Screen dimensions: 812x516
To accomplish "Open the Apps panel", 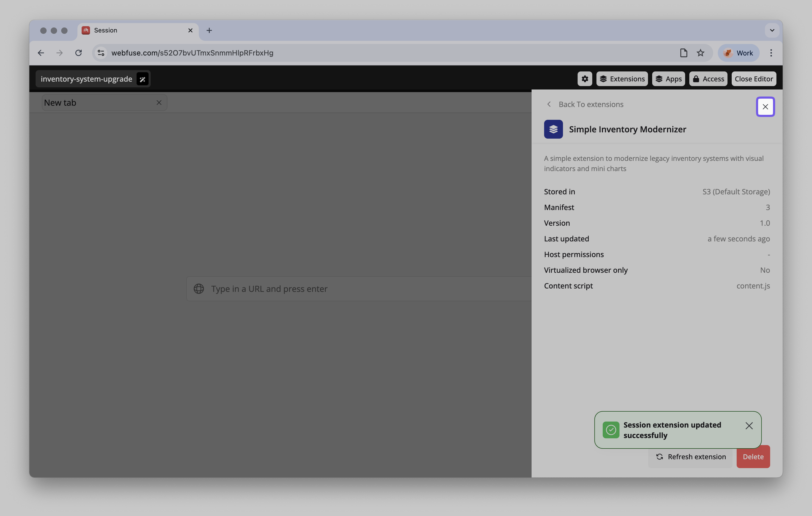I will click(668, 78).
